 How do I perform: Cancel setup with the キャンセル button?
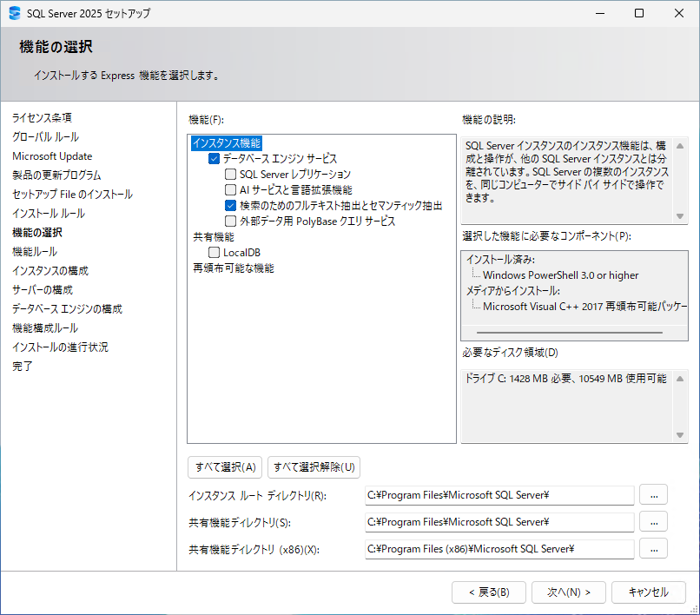[649, 592]
